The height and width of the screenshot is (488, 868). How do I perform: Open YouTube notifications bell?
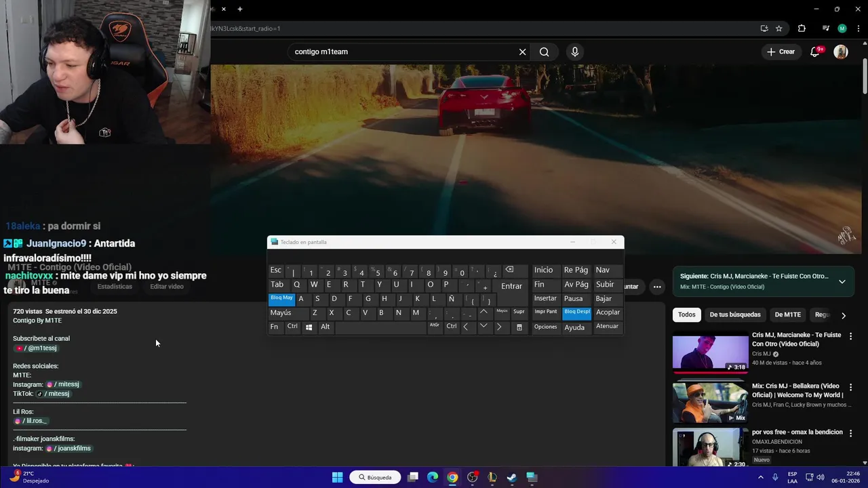pos(816,52)
